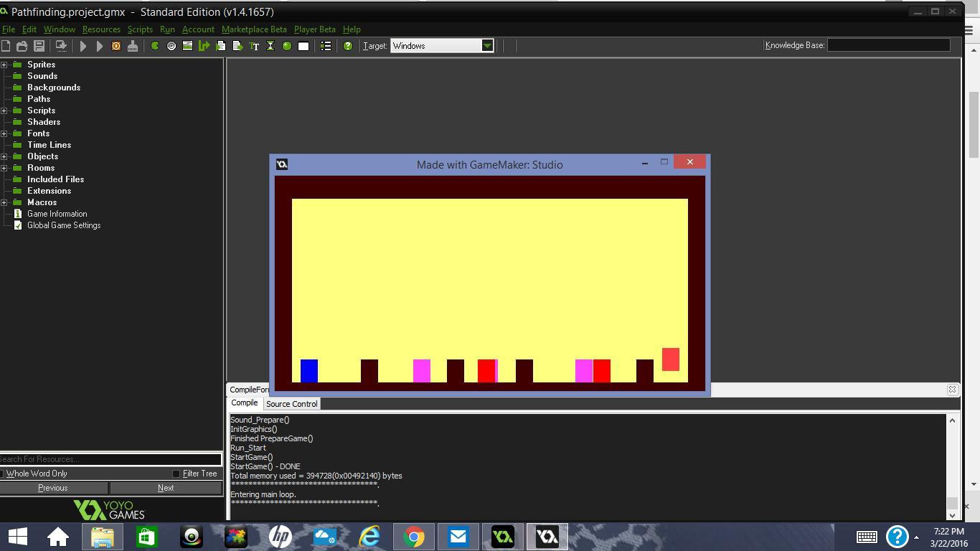980x551 pixels.
Task: Switch to the Source Control tab
Action: (292, 404)
